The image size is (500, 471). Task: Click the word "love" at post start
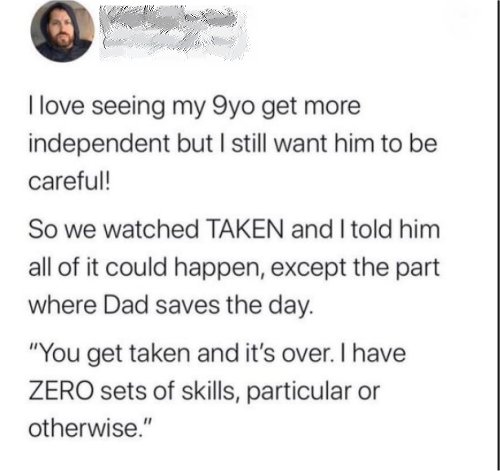click(x=62, y=107)
